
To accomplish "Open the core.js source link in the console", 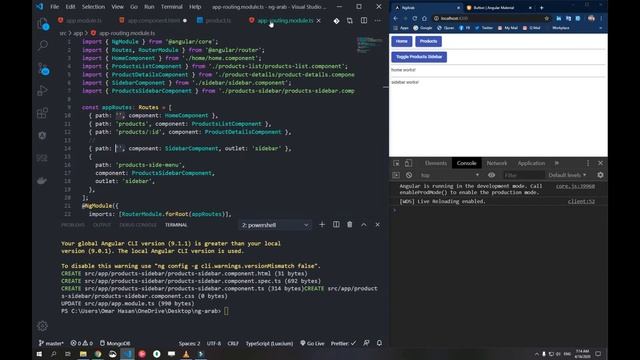I will pyautogui.click(x=575, y=186).
